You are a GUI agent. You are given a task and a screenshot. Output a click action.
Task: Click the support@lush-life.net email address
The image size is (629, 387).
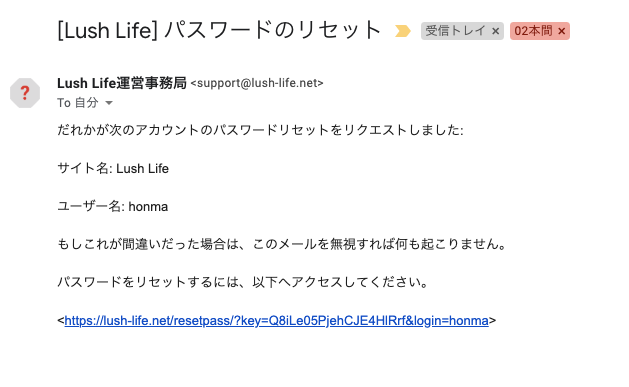(257, 83)
